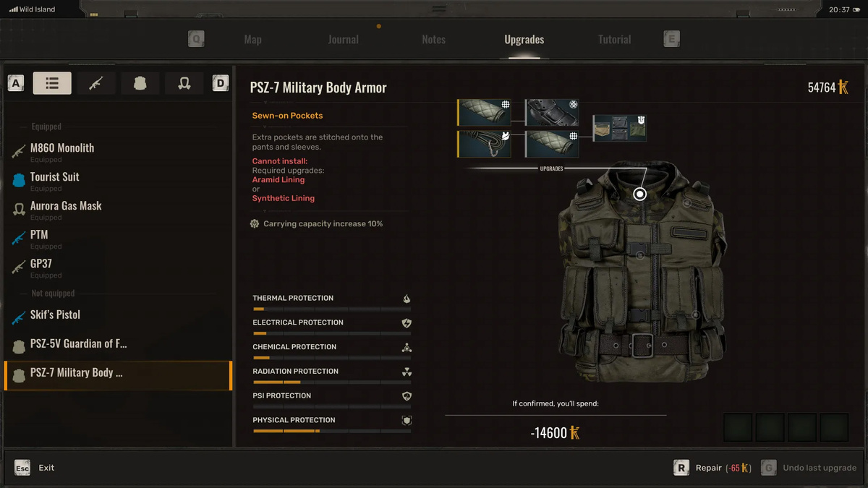This screenshot has width=868, height=488.
Task: Click the R key repair icon
Action: pos(681,468)
